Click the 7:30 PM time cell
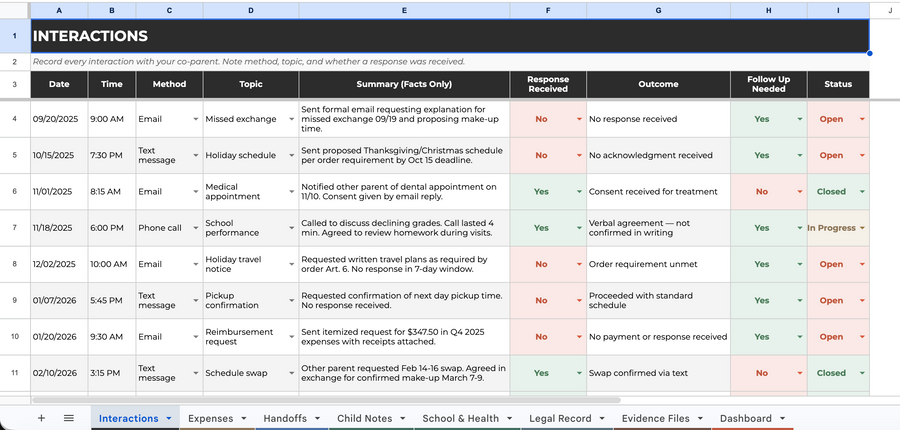Screen dimensions: 900x430 pos(112,156)
